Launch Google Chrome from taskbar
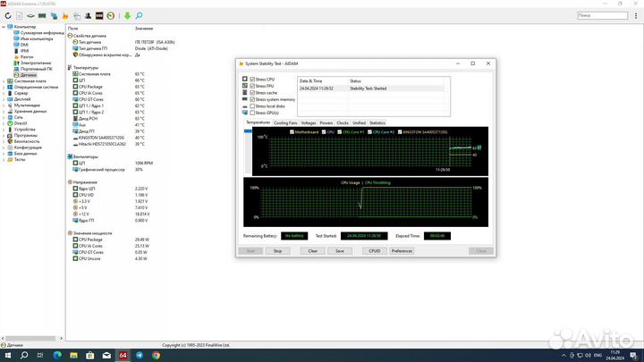The height and width of the screenshot is (362, 644). click(156, 356)
